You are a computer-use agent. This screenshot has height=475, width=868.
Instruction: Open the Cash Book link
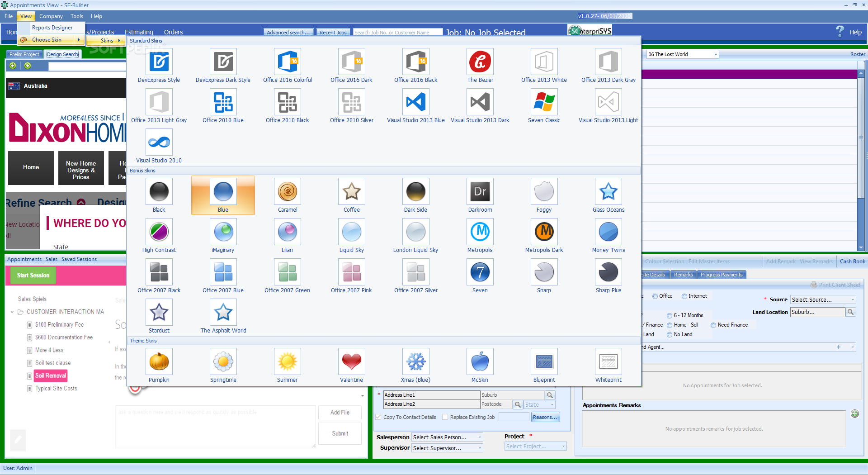pos(852,261)
